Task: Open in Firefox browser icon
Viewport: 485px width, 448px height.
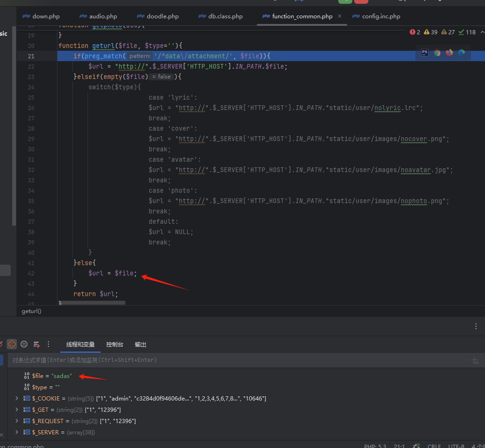Action: point(449,53)
